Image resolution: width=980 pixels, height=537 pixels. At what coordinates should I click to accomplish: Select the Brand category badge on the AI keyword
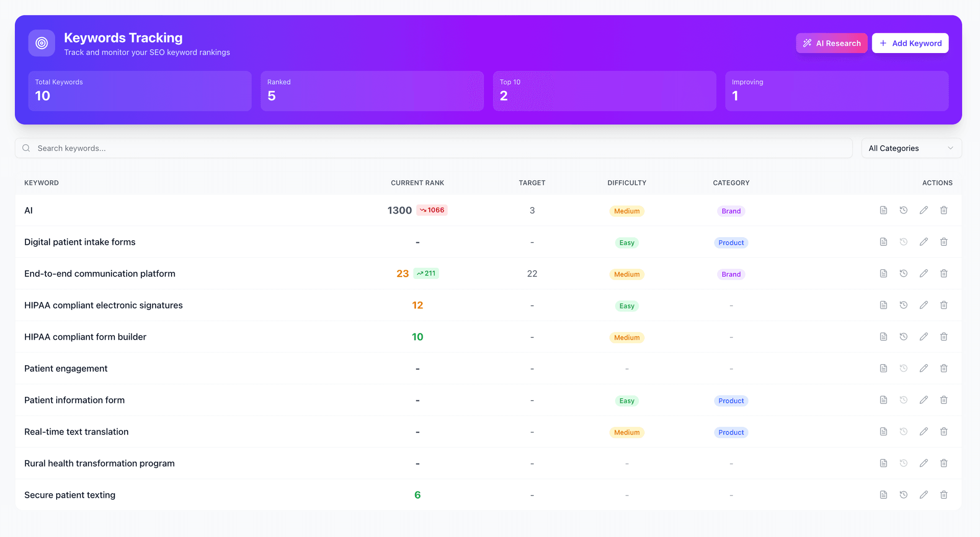click(731, 211)
